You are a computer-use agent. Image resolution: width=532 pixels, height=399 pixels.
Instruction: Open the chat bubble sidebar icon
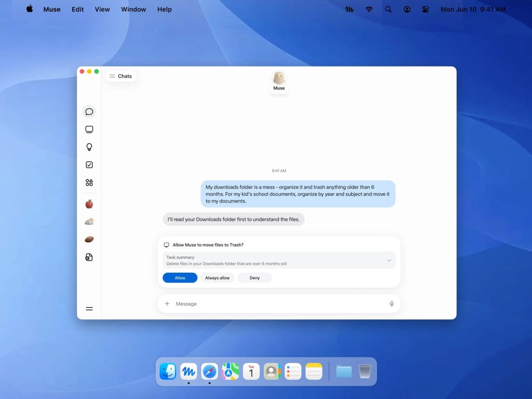tap(89, 112)
